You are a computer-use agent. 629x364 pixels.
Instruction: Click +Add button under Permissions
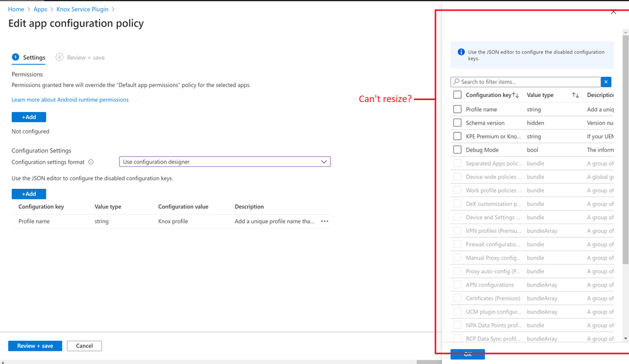(29, 117)
